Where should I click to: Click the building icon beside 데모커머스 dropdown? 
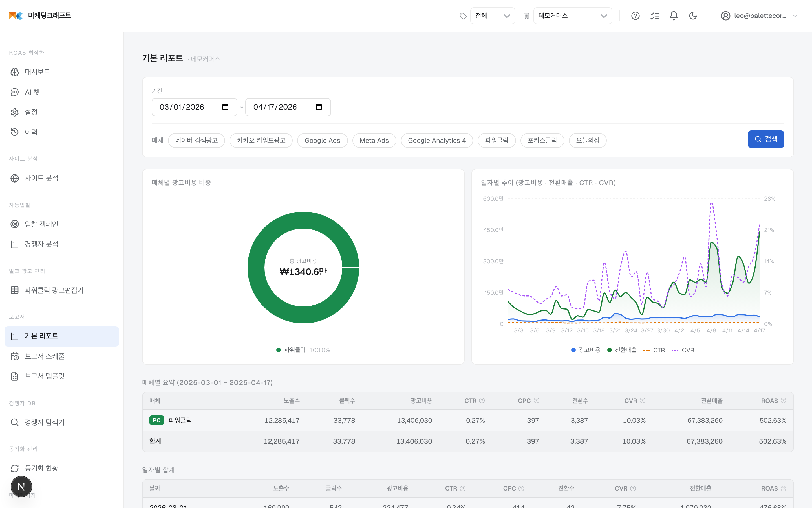tap(526, 16)
